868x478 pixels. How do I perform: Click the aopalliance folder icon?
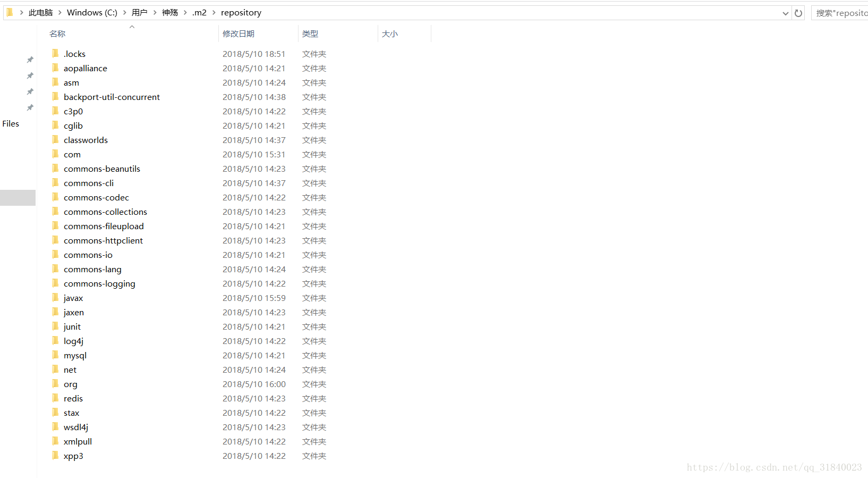tap(55, 68)
